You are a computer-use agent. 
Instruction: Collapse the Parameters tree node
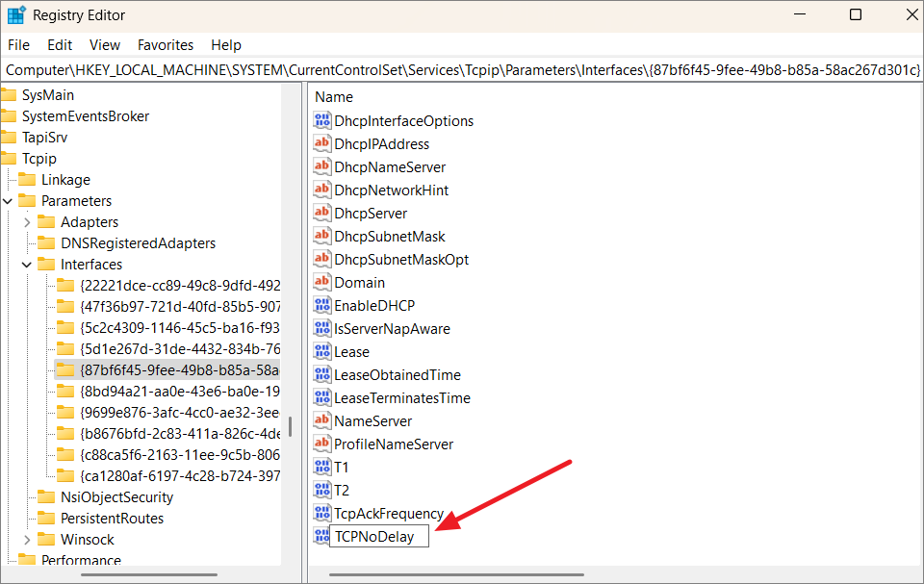click(x=8, y=200)
